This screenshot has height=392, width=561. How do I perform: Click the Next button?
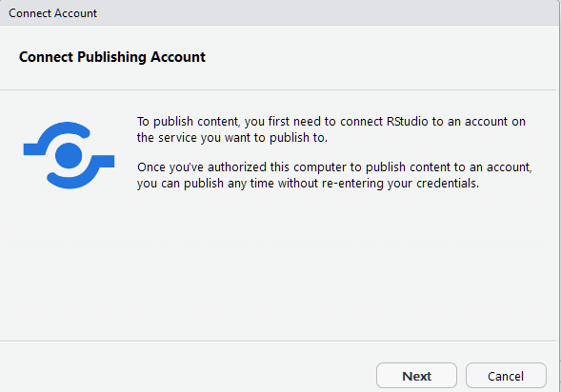point(416,376)
